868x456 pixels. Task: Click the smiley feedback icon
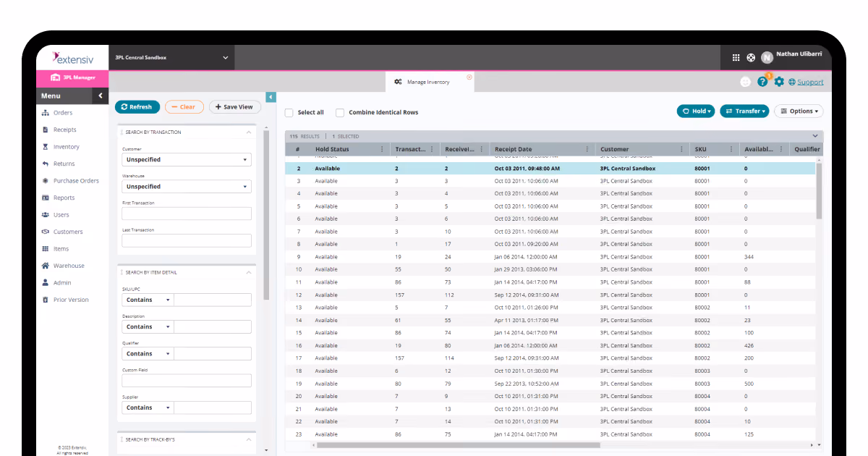coord(746,82)
